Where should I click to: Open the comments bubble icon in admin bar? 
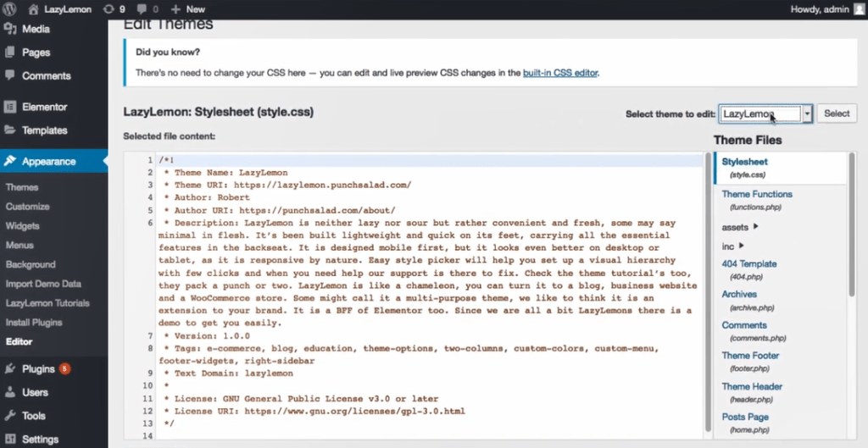(142, 9)
